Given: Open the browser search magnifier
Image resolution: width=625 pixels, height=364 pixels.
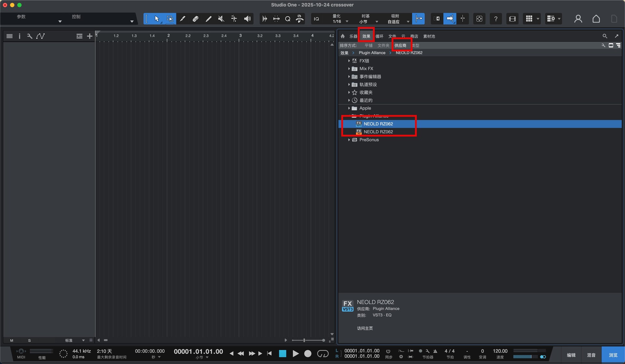Looking at the screenshot, I should [x=604, y=36].
